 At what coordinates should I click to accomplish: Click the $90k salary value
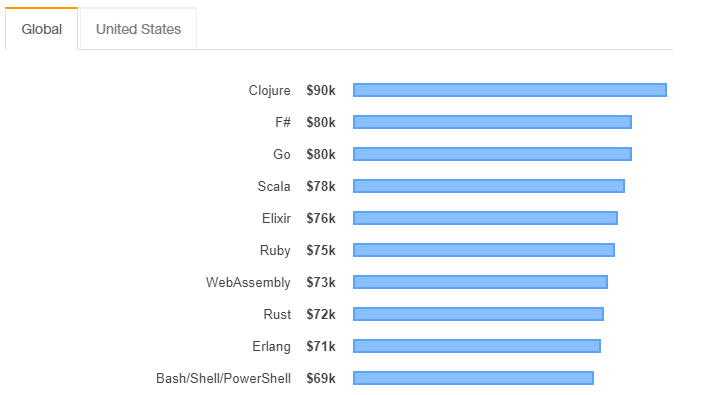click(321, 90)
